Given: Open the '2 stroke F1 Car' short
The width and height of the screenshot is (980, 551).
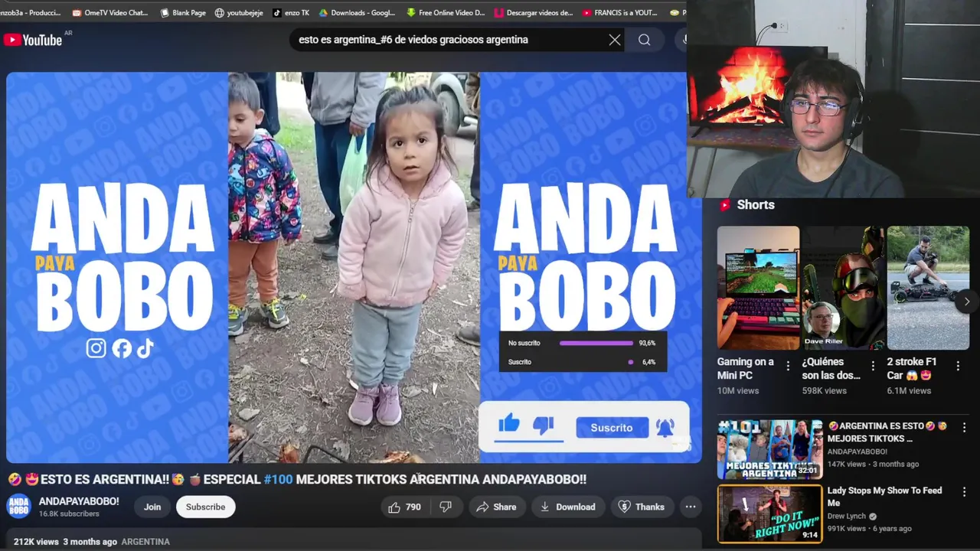Looking at the screenshot, I should pyautogui.click(x=928, y=288).
